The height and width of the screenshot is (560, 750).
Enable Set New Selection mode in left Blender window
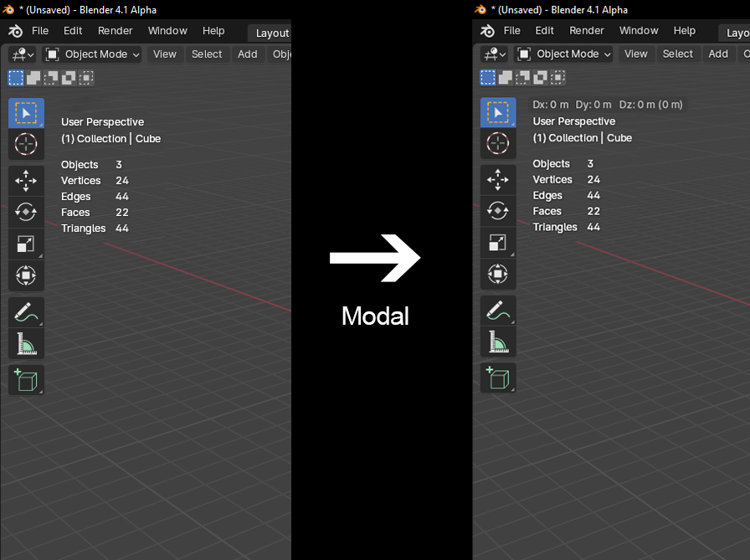tap(16, 78)
